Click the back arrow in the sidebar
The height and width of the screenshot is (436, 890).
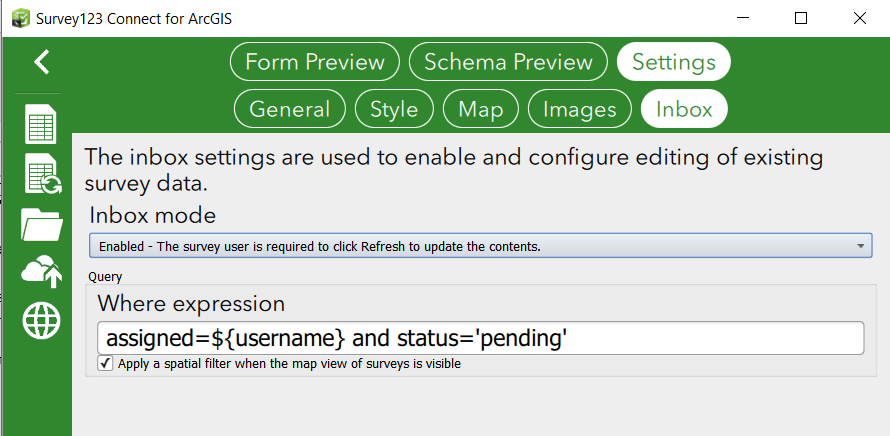click(41, 62)
